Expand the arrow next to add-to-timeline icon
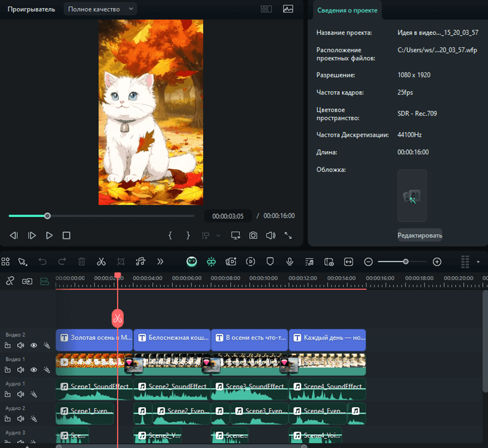 [219, 236]
